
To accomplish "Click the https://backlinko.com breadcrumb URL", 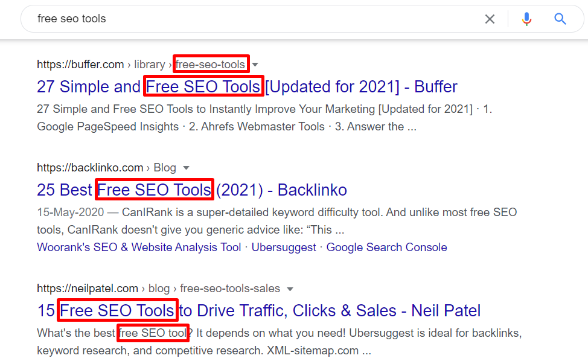I will pyautogui.click(x=90, y=168).
